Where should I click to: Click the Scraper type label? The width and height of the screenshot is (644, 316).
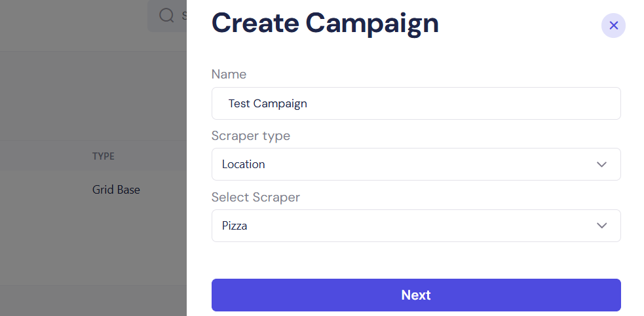pos(250,135)
